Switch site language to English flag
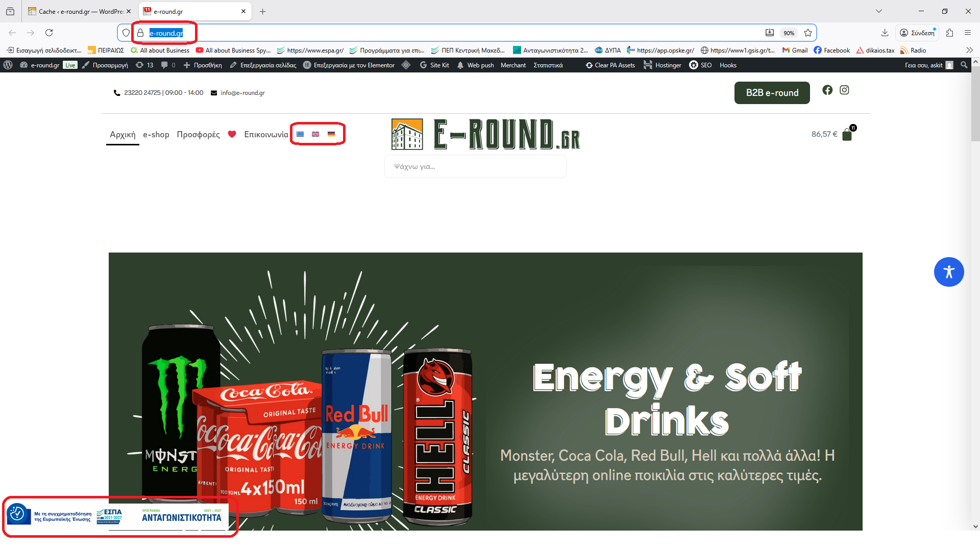This screenshot has height=551, width=980. pos(315,134)
